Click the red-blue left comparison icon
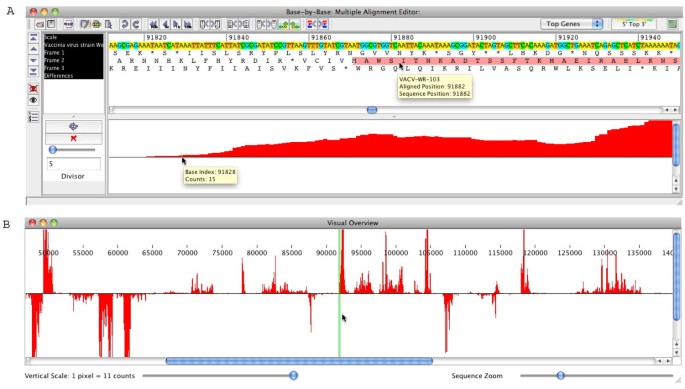The image size is (685, 389). pos(311,24)
